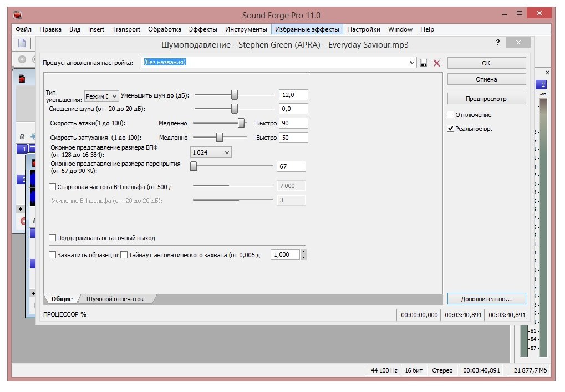Open the Вид menu
This screenshot has width=565, height=392.
pos(75,29)
